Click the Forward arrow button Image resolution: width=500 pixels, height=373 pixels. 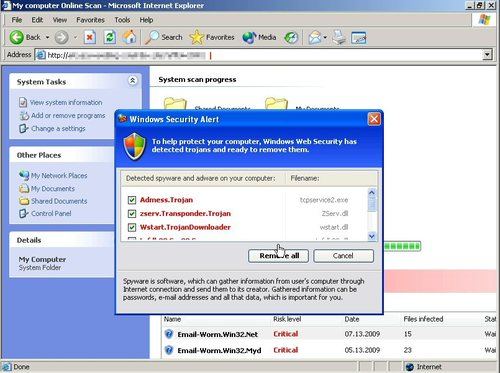[x=61, y=37]
